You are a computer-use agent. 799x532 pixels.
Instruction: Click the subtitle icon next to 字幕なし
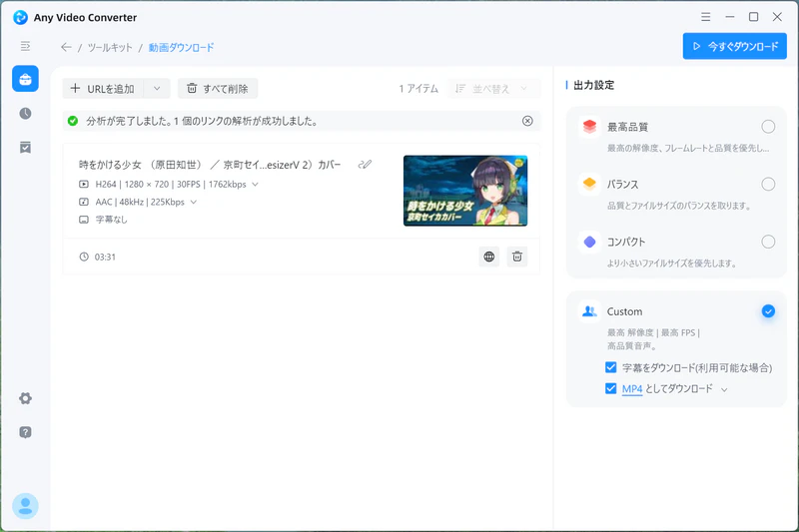[84, 220]
